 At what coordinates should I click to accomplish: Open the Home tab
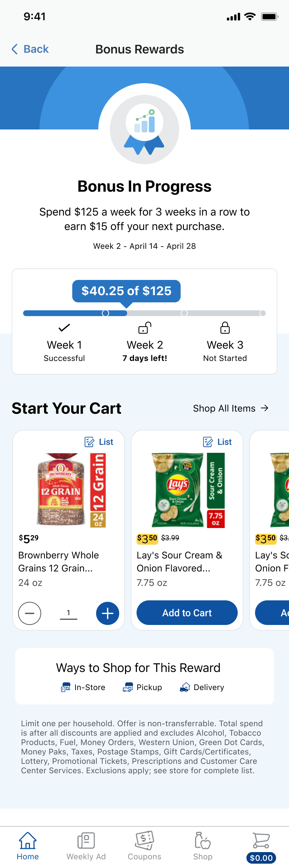[x=28, y=846]
